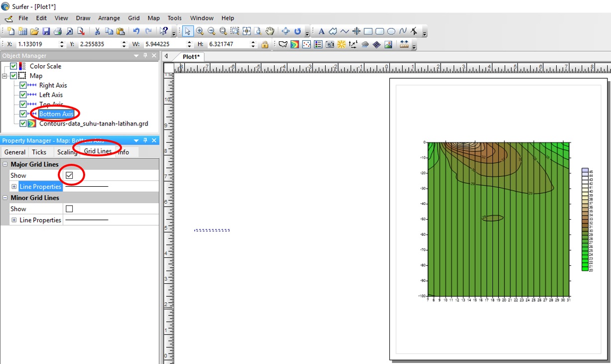Expand Minor Grid Lines Line Properties
The height and width of the screenshot is (364, 611).
(14, 220)
